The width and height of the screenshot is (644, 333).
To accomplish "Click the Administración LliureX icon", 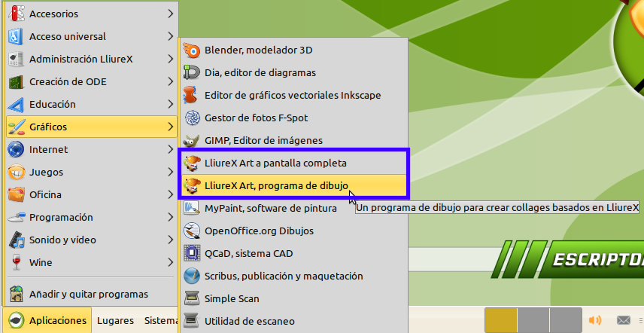I will pos(17,59).
